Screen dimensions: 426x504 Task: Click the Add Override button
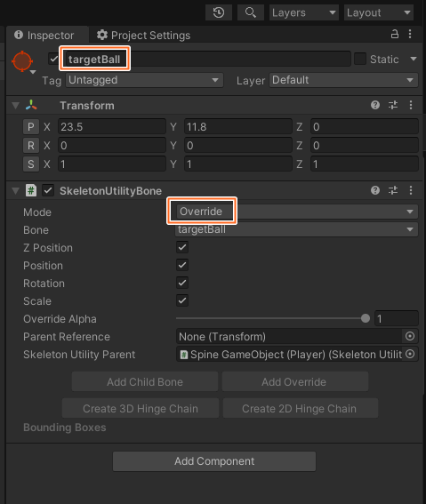click(x=295, y=381)
